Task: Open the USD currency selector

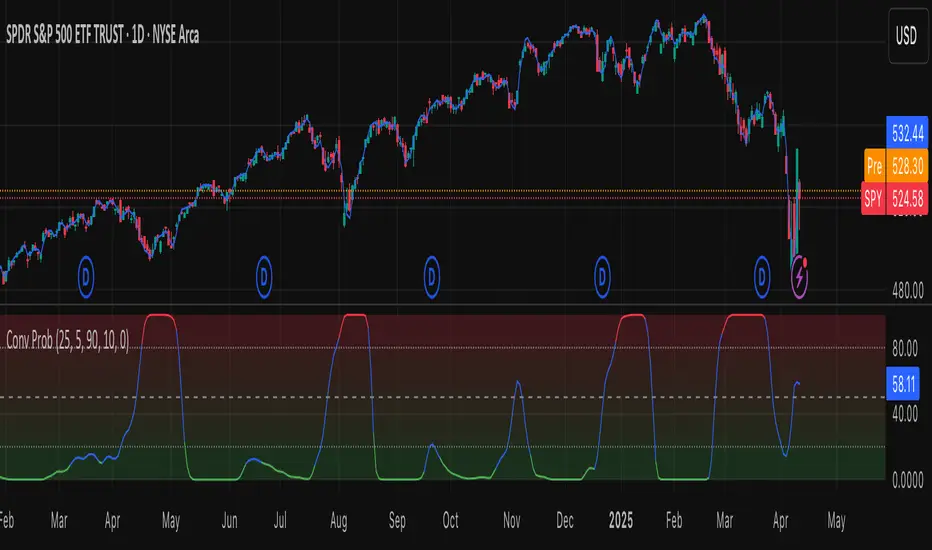Action: click(908, 36)
